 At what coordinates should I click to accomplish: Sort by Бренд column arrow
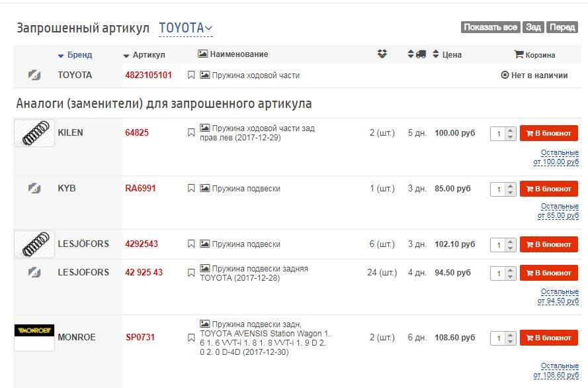[61, 56]
